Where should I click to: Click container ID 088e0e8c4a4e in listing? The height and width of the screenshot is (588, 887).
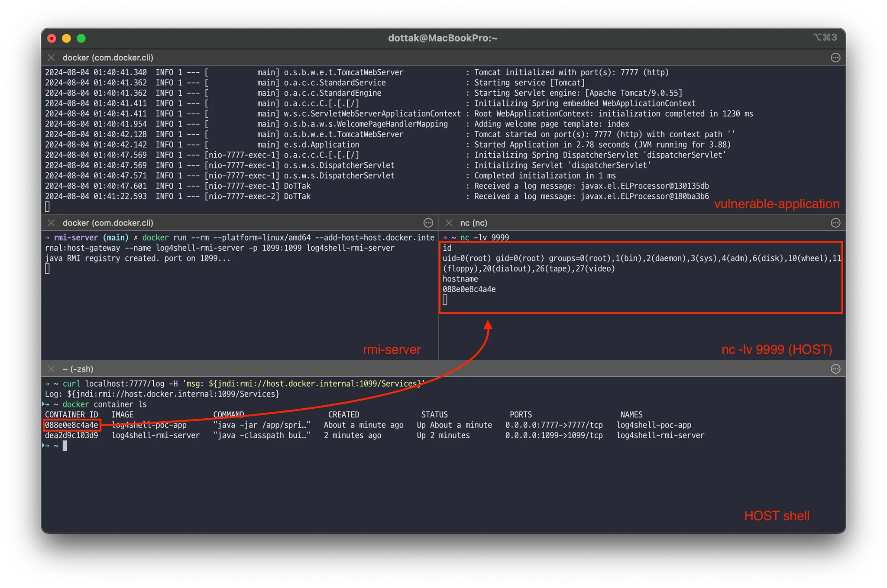pyautogui.click(x=71, y=425)
